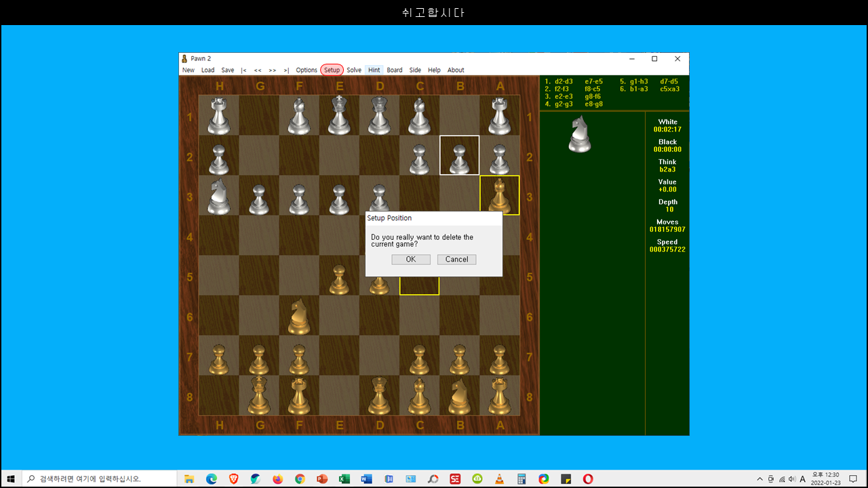Screen dimensions: 868x488
Task: Select the gold rook on A8
Action: [x=499, y=396]
